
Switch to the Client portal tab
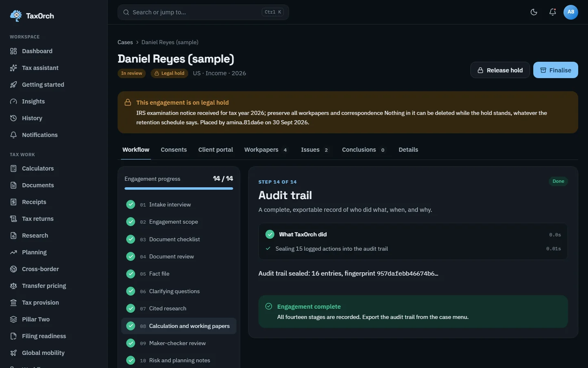point(216,150)
